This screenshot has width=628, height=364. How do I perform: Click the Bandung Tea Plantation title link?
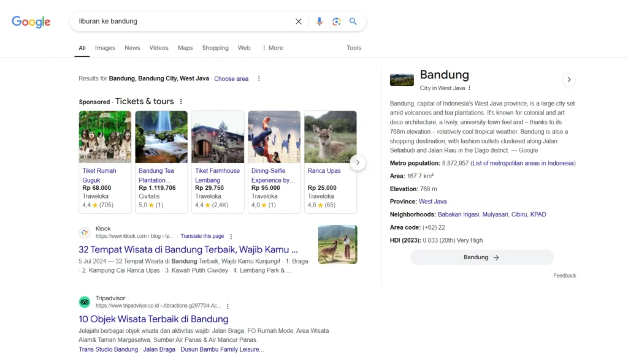(156, 175)
